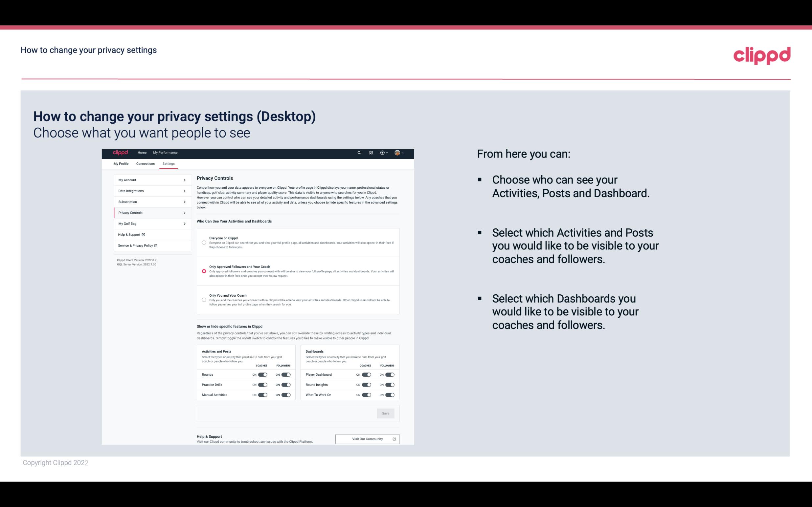Toggle Rounds visibility for Followers off
Screen dimensions: 812x507
coord(286,374)
